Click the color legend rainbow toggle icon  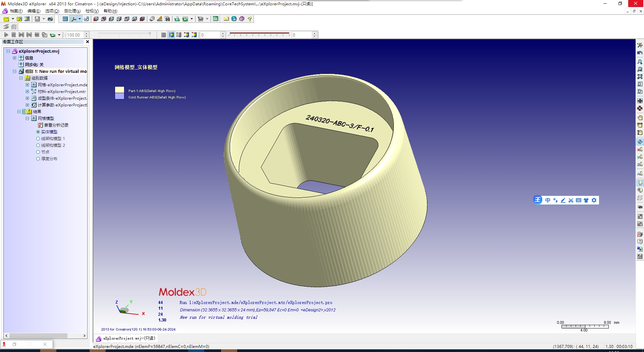point(171,35)
